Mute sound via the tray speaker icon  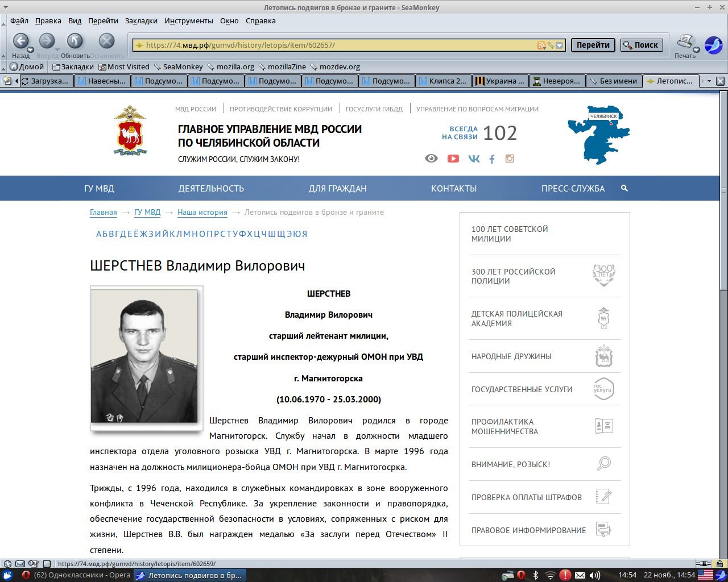tap(594, 575)
